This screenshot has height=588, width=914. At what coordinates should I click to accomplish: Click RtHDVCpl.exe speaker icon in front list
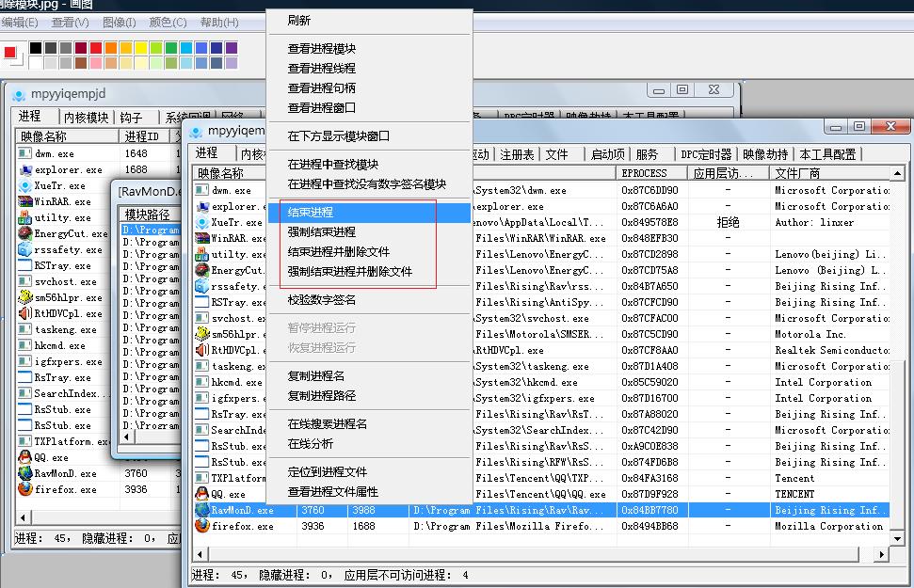click(202, 350)
